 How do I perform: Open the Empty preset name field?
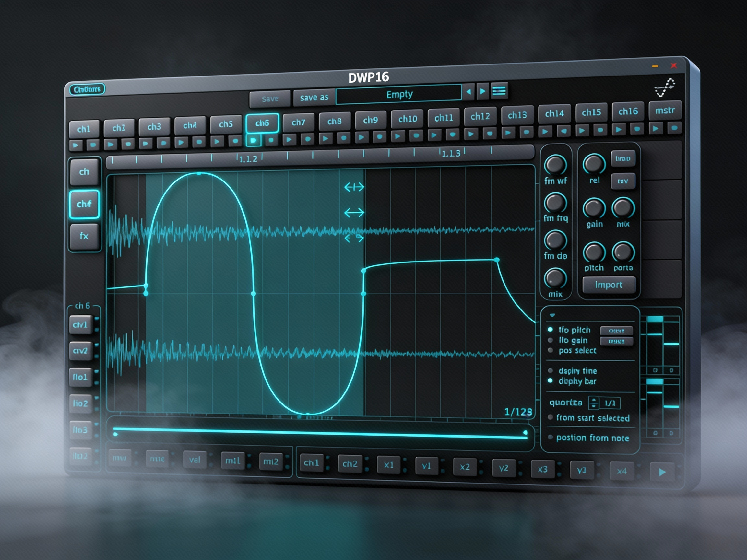399,94
